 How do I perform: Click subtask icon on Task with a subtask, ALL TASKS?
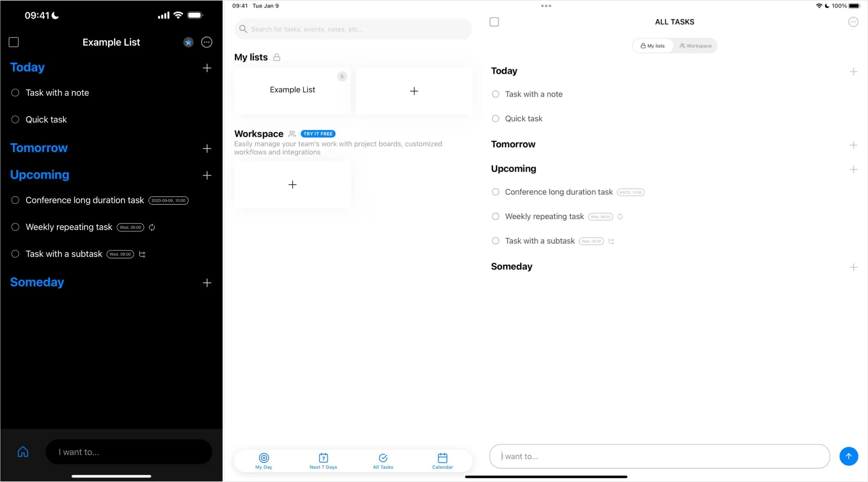[x=611, y=241]
